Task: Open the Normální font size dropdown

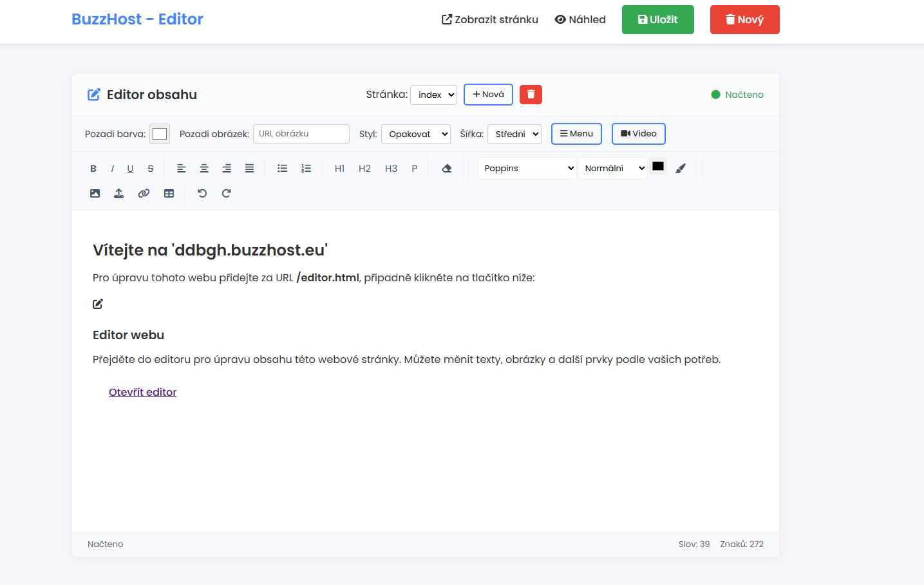Action: 613,168
